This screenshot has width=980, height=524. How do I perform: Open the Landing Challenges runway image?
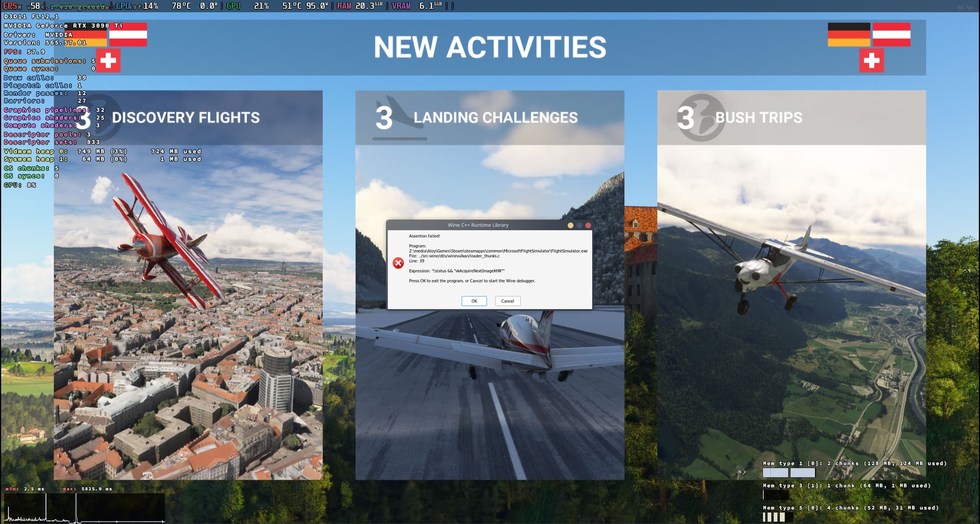[x=489, y=312]
